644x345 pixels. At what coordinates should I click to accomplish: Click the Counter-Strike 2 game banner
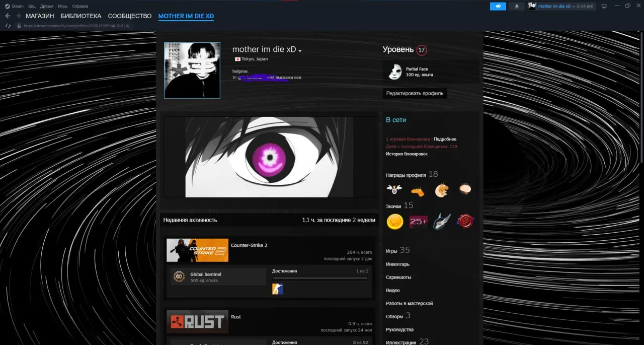pyautogui.click(x=197, y=250)
